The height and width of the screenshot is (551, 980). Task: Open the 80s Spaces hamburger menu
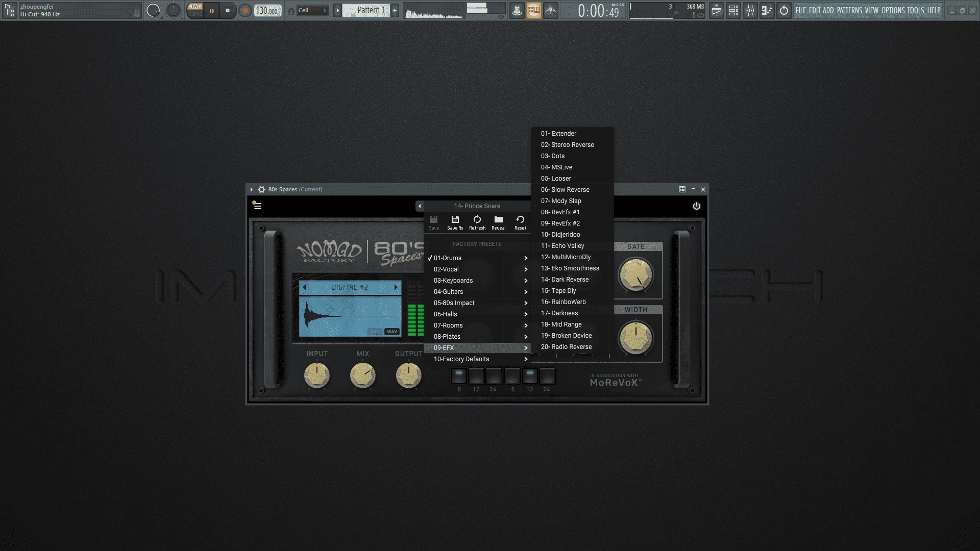click(x=257, y=206)
